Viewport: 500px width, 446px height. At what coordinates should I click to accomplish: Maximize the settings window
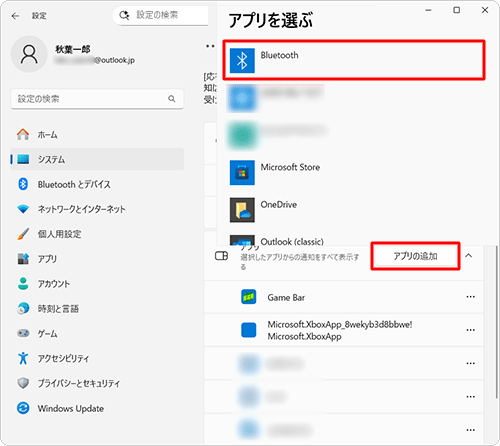point(457,10)
